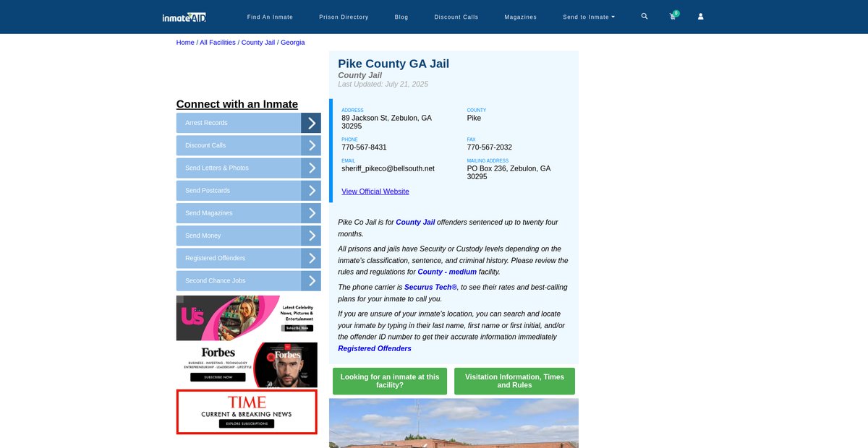
Task: Open Prison Directory menu item
Action: (x=344, y=17)
